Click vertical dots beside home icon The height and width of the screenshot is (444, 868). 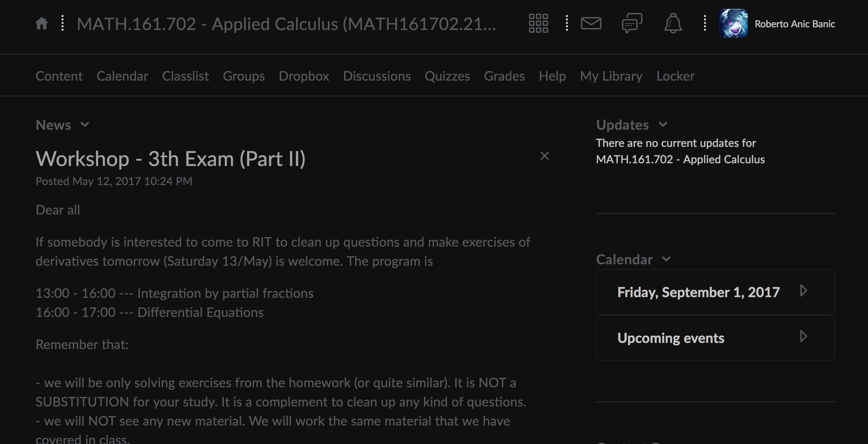(x=62, y=24)
